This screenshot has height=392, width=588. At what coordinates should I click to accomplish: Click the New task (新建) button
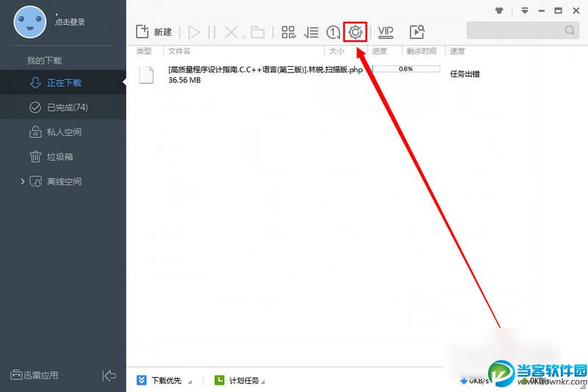point(154,32)
